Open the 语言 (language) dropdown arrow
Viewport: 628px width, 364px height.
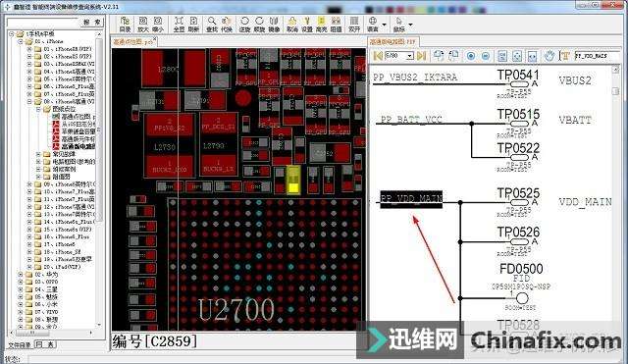(385, 25)
